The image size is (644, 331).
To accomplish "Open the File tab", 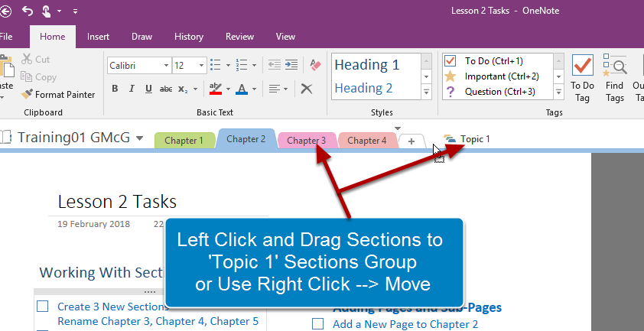I will coord(6,37).
